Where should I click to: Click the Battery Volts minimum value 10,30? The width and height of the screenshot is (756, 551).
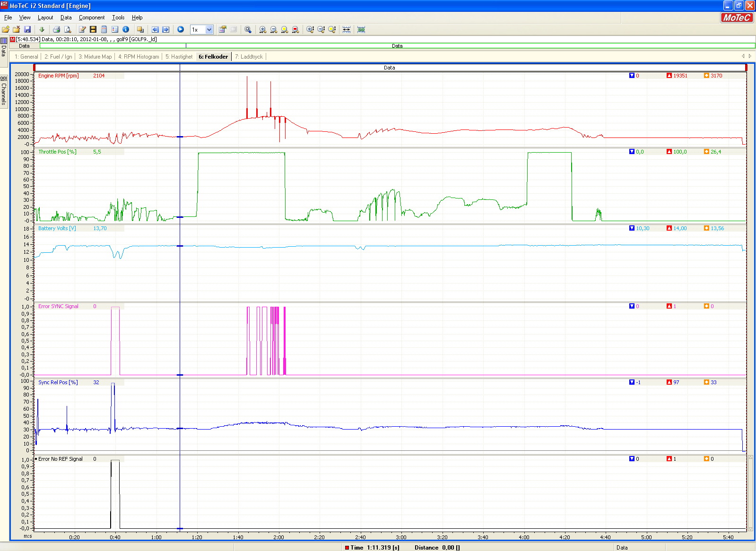click(x=643, y=228)
